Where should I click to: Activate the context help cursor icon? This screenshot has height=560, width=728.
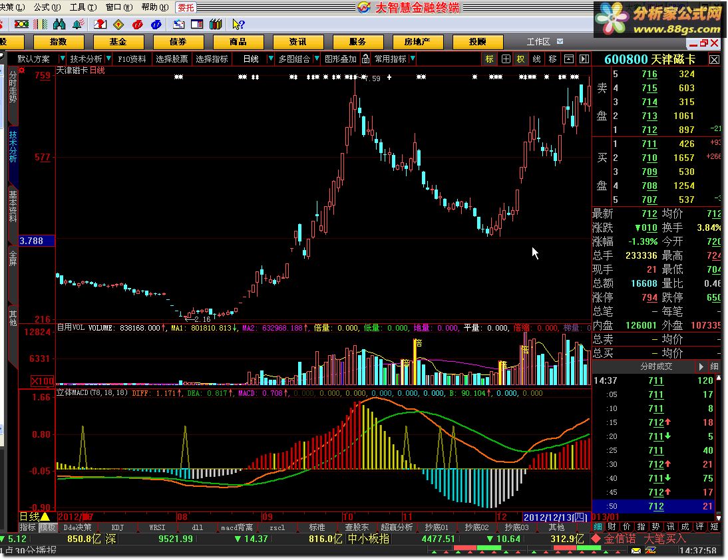238,24
